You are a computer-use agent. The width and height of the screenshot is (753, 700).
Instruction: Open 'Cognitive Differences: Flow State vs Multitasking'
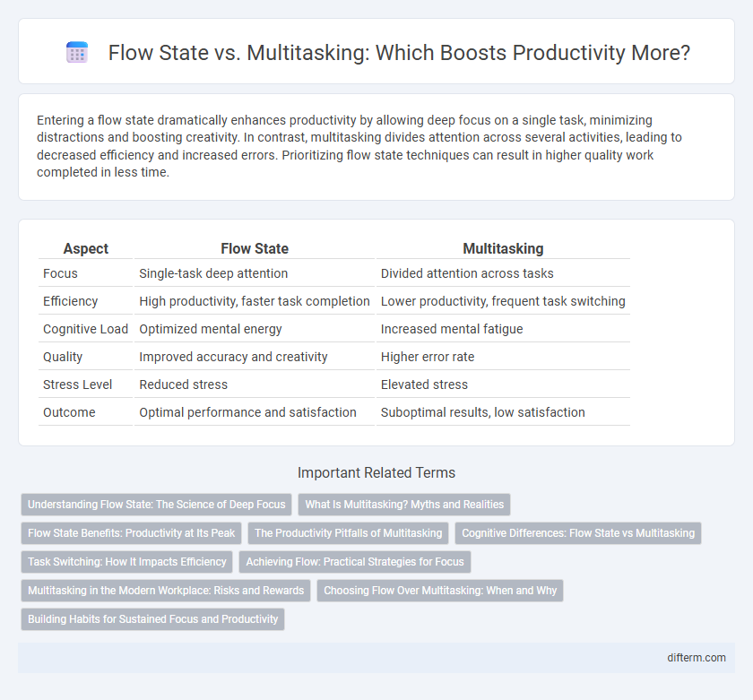tap(578, 533)
